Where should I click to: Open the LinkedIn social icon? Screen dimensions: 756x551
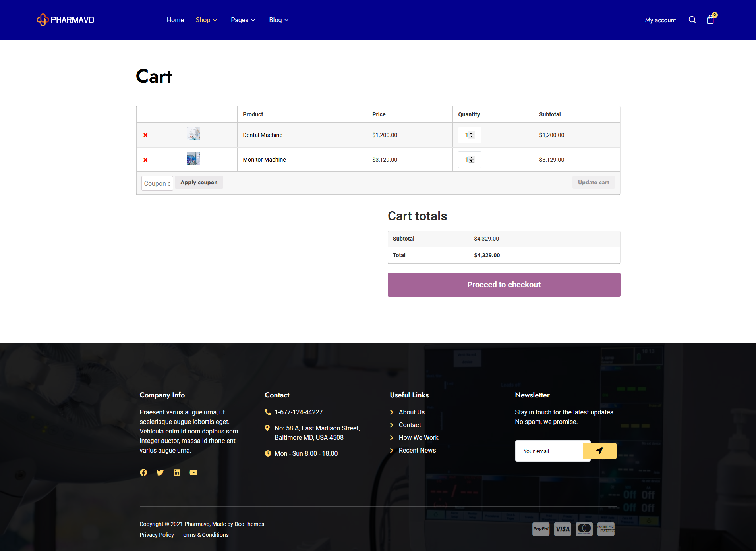coord(177,472)
